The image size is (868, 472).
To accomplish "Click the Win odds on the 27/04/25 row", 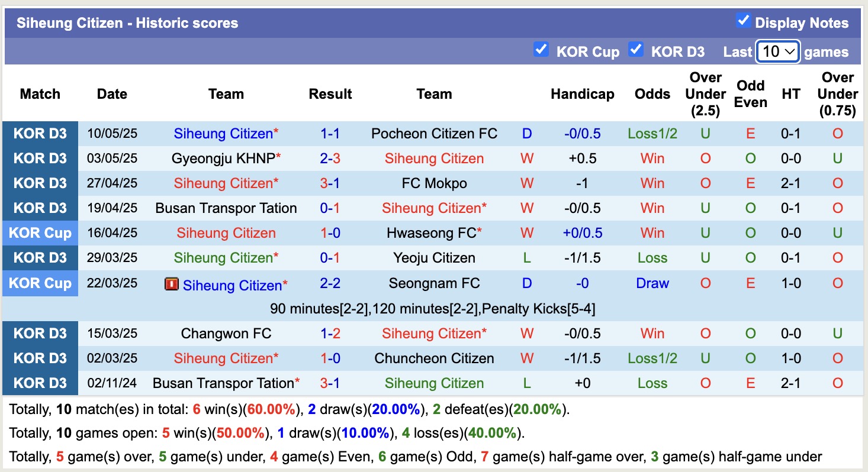I will point(652,183).
